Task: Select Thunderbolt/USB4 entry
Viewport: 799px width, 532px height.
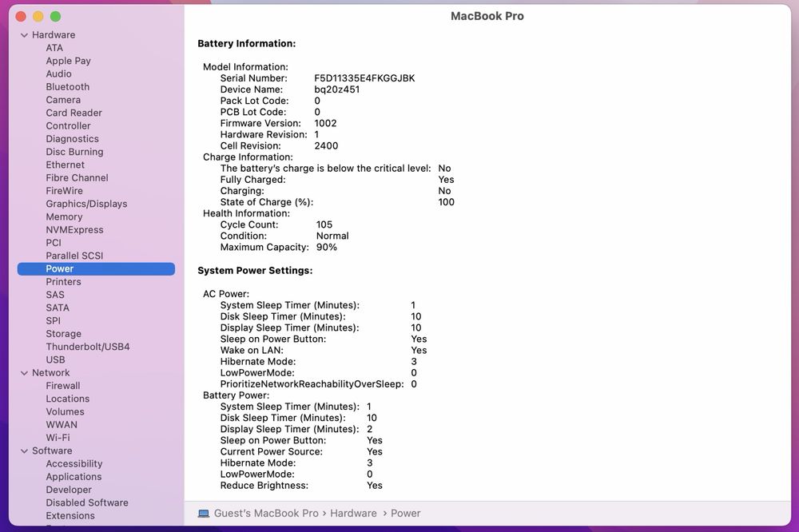Action: [x=88, y=347]
